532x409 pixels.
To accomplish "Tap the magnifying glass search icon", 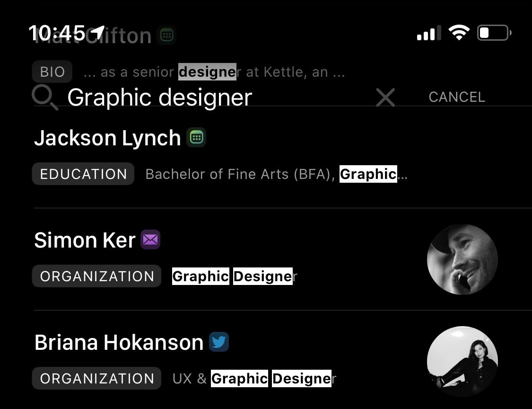I will point(45,98).
